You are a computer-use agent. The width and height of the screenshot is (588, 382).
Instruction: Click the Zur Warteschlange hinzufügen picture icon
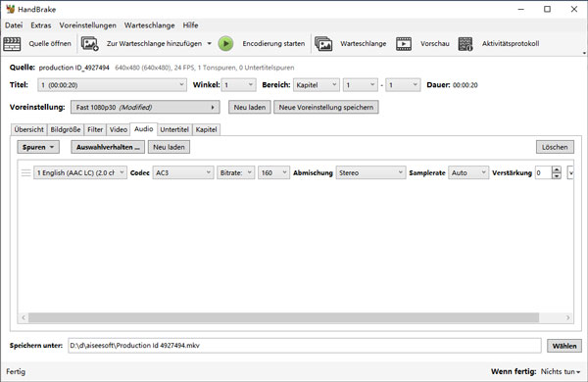tap(90, 44)
